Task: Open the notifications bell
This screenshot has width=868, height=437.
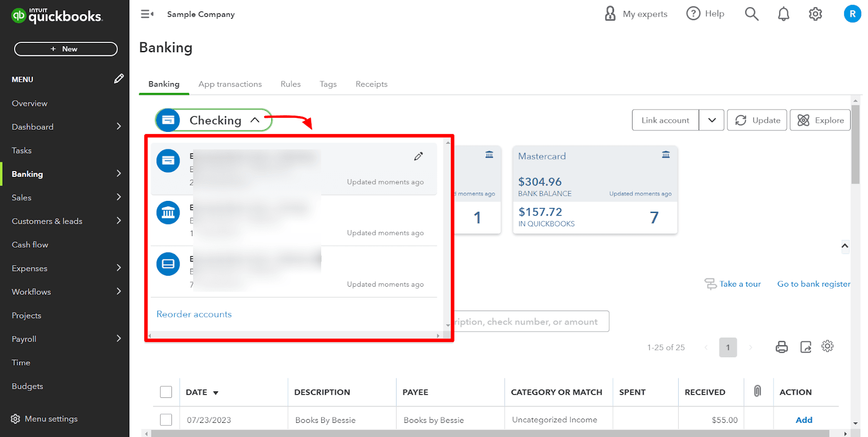Action: (x=783, y=14)
